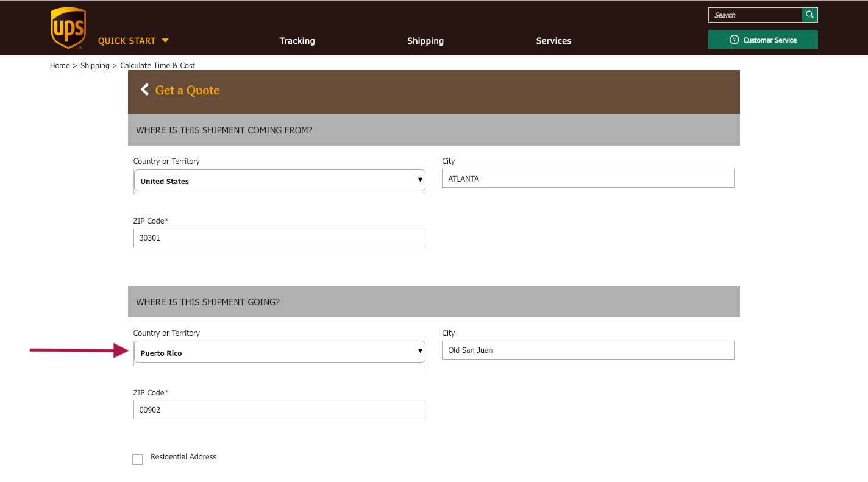Click the origin City field with ATLANTA
The height and width of the screenshot is (482, 868).
pyautogui.click(x=588, y=179)
